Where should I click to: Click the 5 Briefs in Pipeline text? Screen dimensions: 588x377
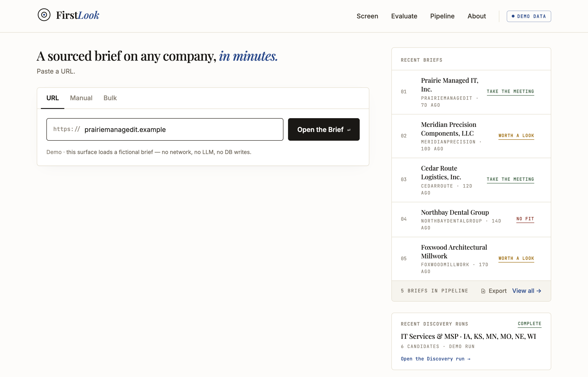[x=434, y=291]
